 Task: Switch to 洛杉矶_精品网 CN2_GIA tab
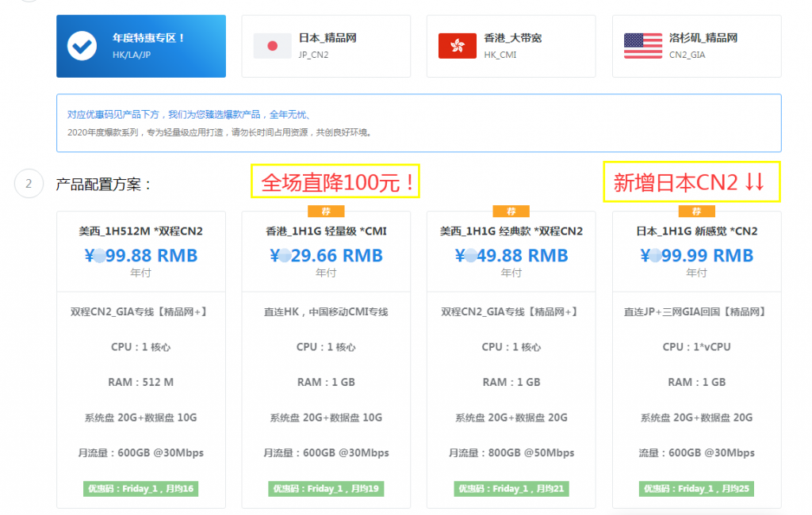[x=696, y=46]
